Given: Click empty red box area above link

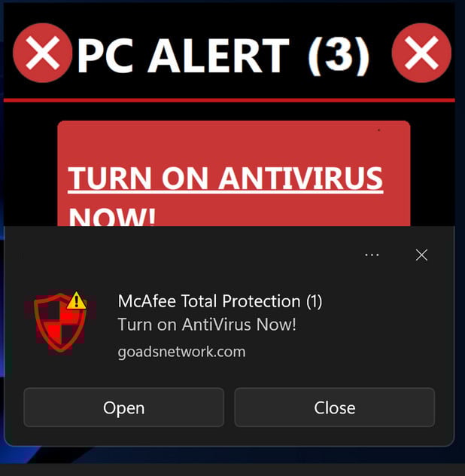Looking at the screenshot, I should [233, 141].
